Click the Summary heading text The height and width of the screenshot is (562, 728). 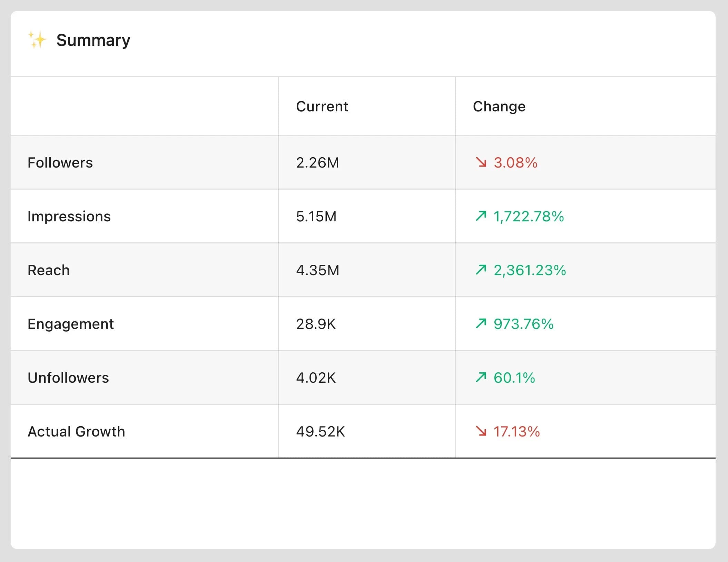93,40
